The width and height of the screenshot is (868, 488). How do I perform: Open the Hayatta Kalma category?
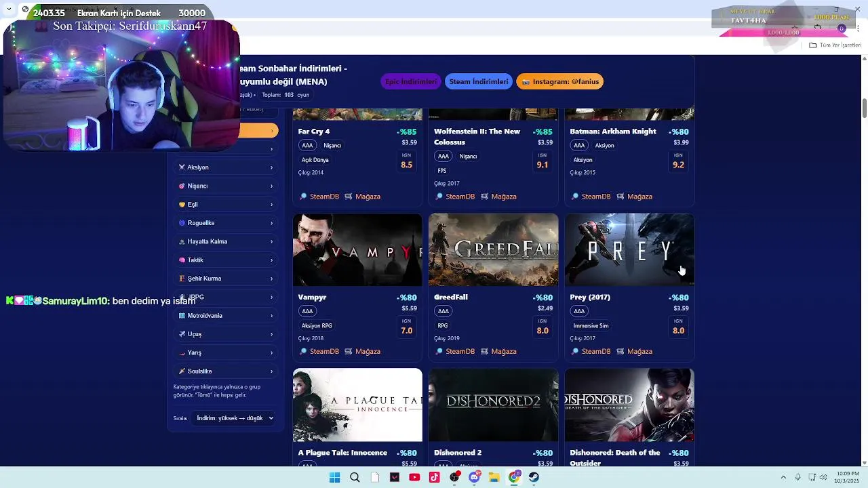point(226,241)
